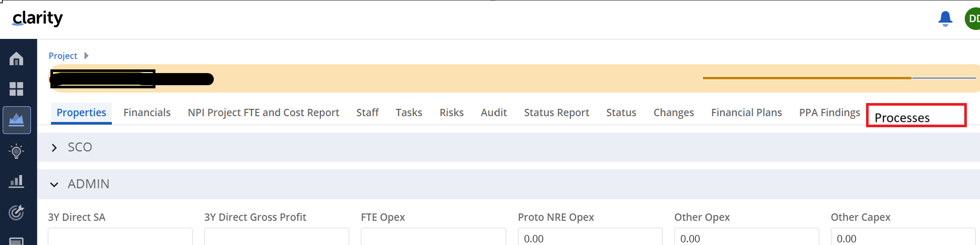Image resolution: width=980 pixels, height=245 pixels.
Task: Click the project progress bar
Action: point(839,78)
